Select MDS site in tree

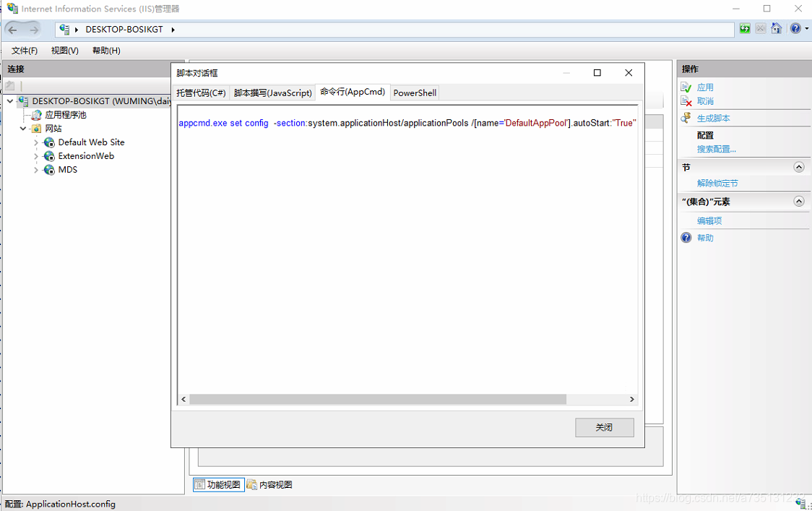point(68,169)
